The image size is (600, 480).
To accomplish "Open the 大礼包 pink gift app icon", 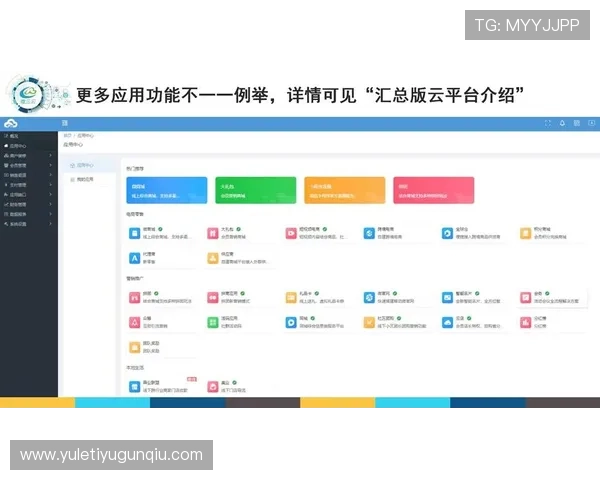I will tap(213, 233).
